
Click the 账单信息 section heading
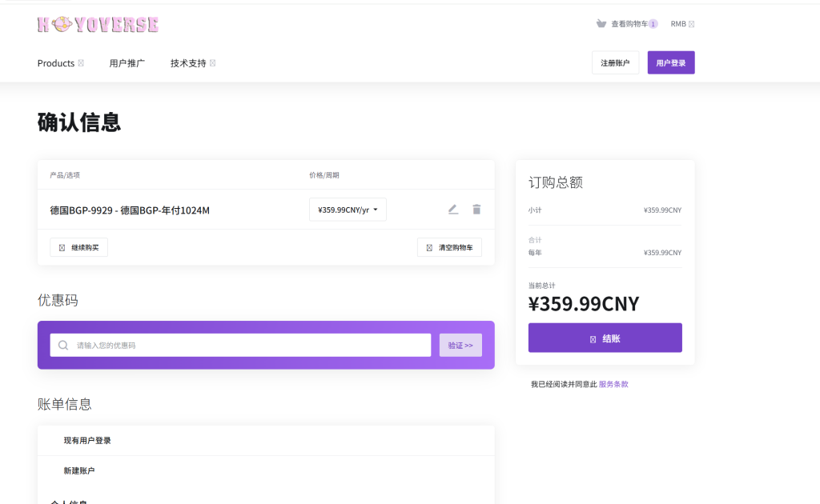click(64, 404)
